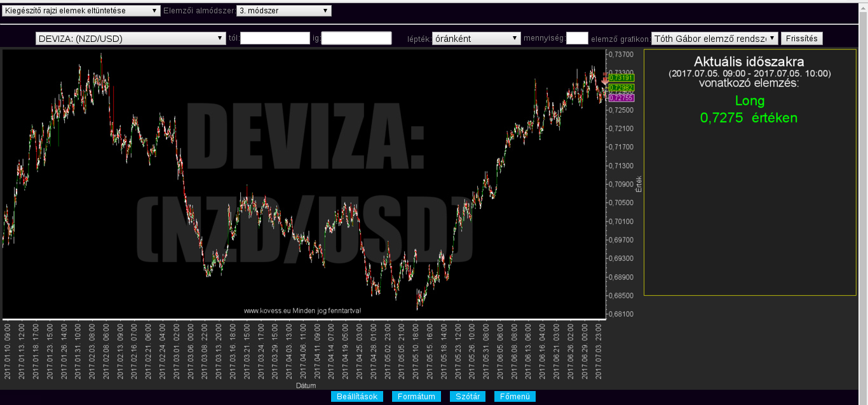This screenshot has height=405, width=868.
Task: Click the 'tól' start date input field
Action: pyautogui.click(x=275, y=39)
